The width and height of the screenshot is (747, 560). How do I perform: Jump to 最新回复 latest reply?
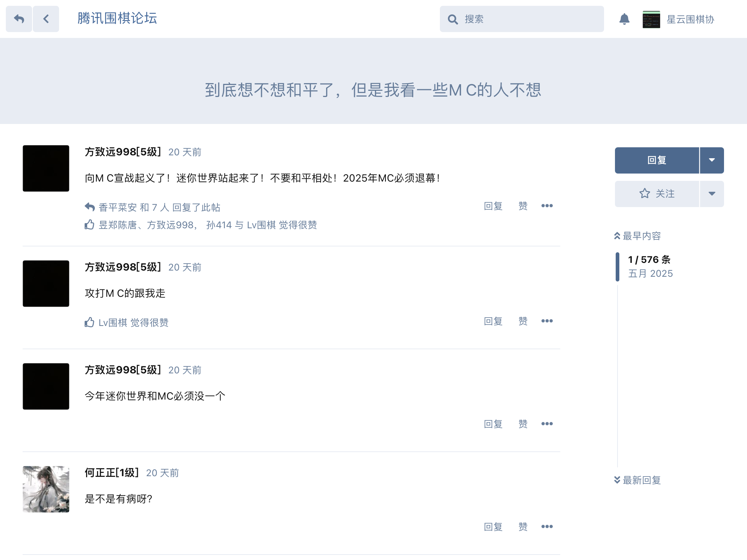pos(638,480)
